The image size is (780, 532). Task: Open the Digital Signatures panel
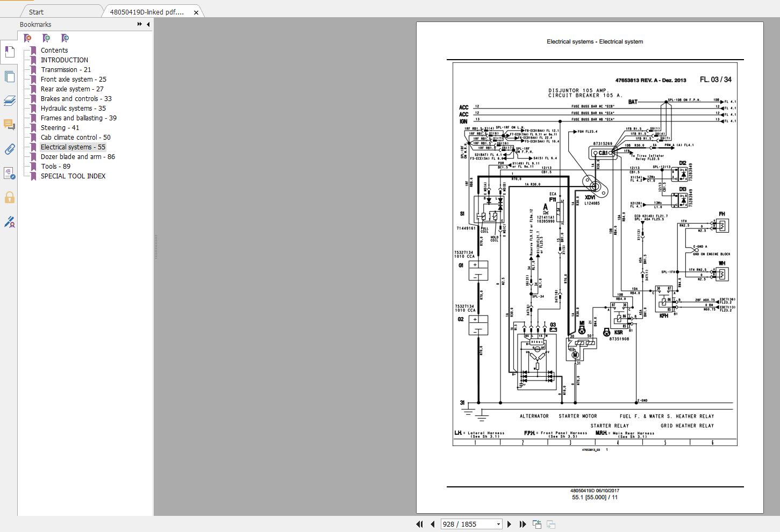9,173
